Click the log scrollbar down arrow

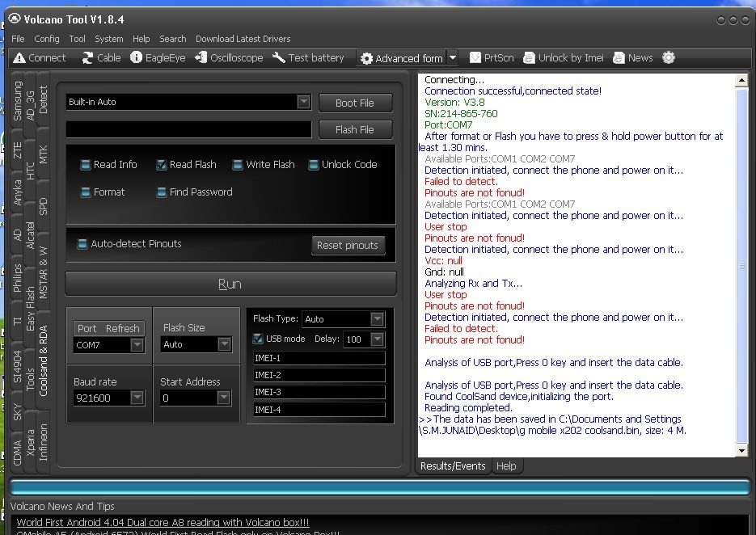coord(741,451)
